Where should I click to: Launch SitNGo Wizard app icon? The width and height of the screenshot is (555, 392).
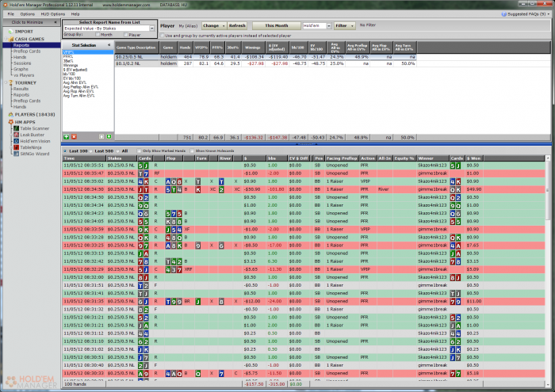click(x=17, y=154)
